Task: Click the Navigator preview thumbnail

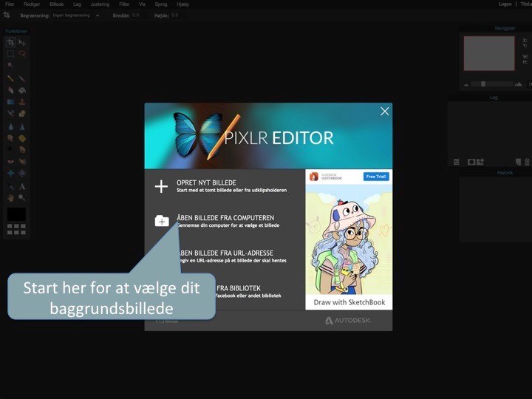Action: 489,53
